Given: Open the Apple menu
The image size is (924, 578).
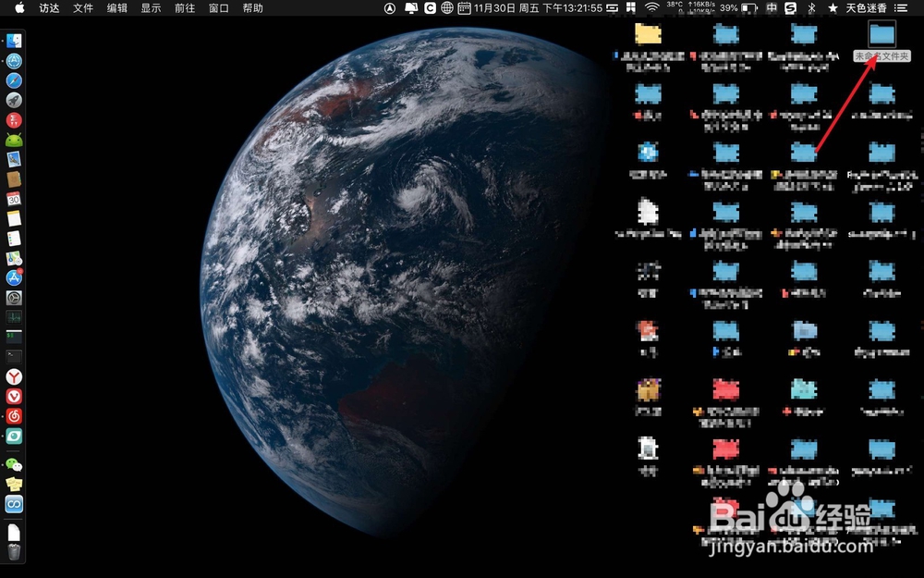Looking at the screenshot, I should [x=19, y=7].
